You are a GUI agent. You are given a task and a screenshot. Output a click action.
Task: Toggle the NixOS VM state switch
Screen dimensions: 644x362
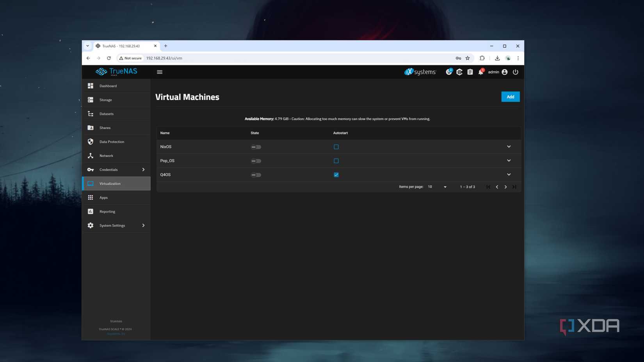256,147
